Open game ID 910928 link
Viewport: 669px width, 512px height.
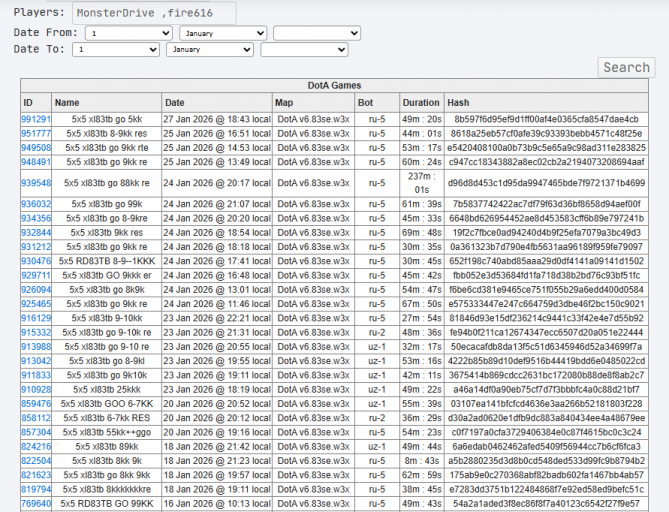pos(36,390)
